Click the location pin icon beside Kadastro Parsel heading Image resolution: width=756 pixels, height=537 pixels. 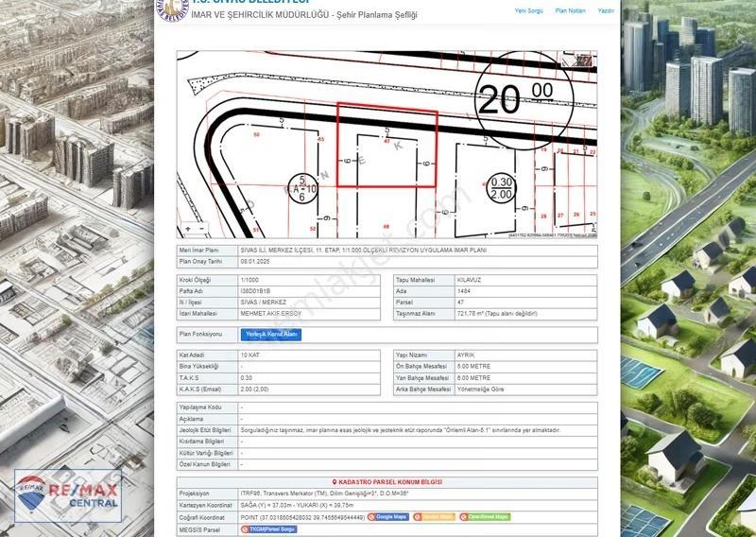(335, 482)
